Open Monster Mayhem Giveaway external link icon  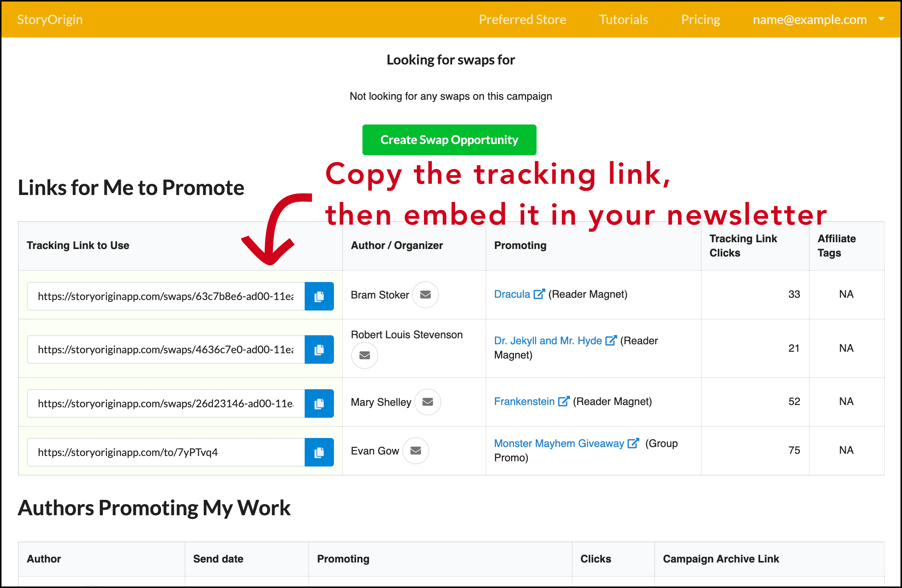(x=633, y=443)
